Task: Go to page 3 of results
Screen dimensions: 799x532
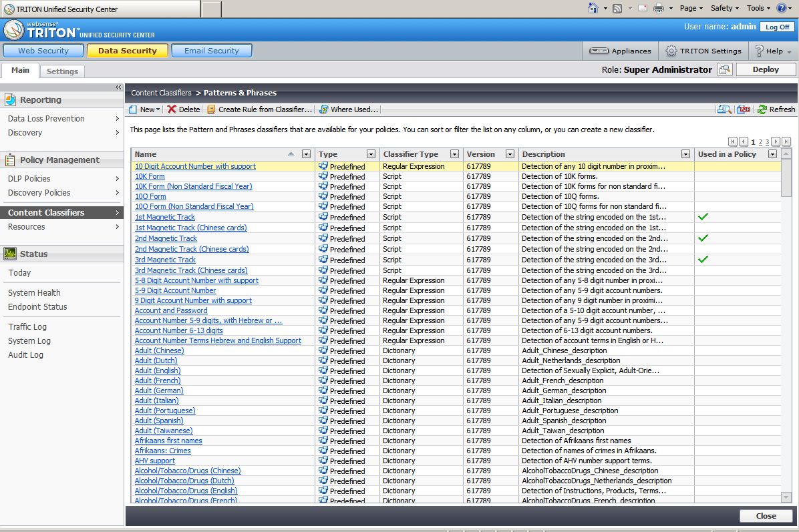Action: point(767,142)
